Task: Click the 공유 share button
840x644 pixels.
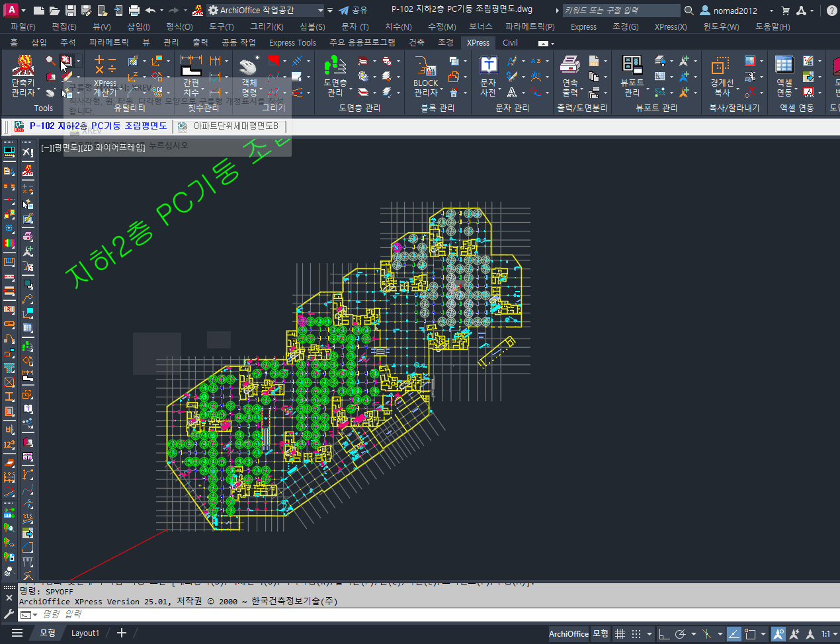Action: (353, 11)
